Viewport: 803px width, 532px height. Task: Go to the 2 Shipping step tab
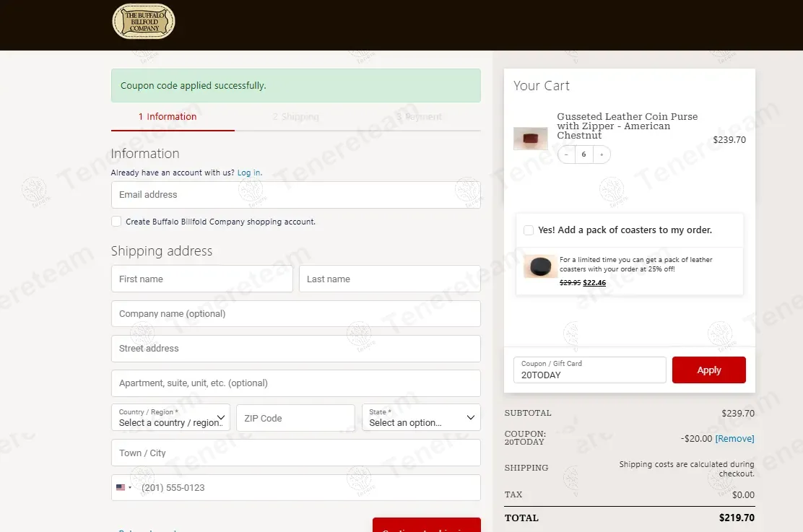click(x=296, y=117)
